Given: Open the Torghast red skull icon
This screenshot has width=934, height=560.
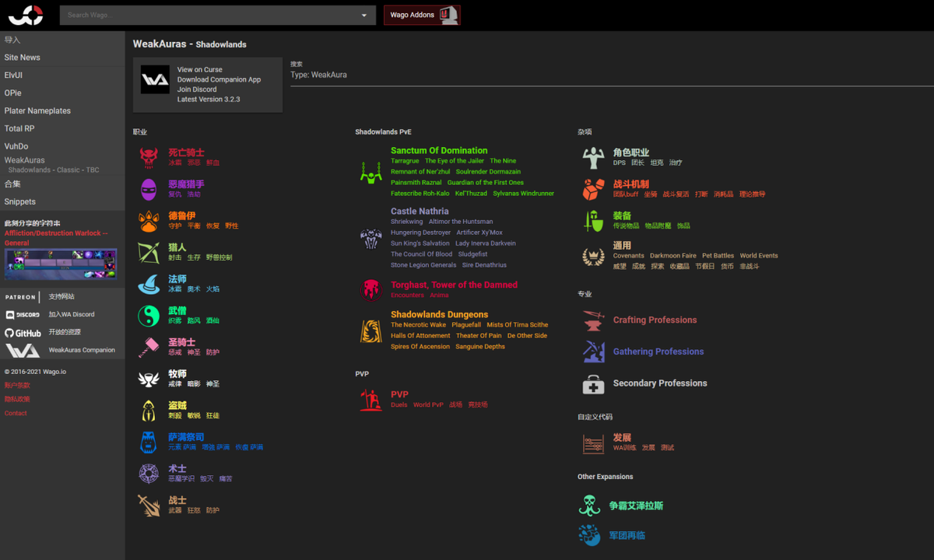Looking at the screenshot, I should (371, 290).
